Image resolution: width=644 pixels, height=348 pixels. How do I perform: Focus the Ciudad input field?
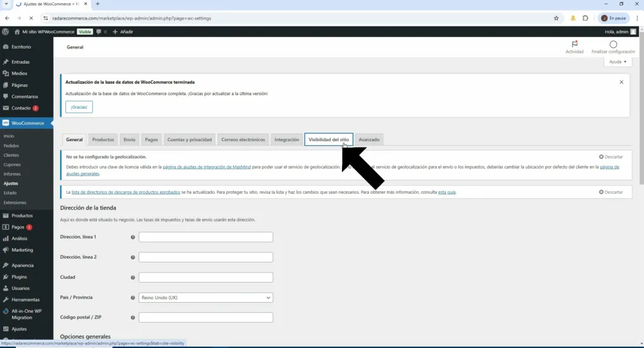[x=206, y=278]
